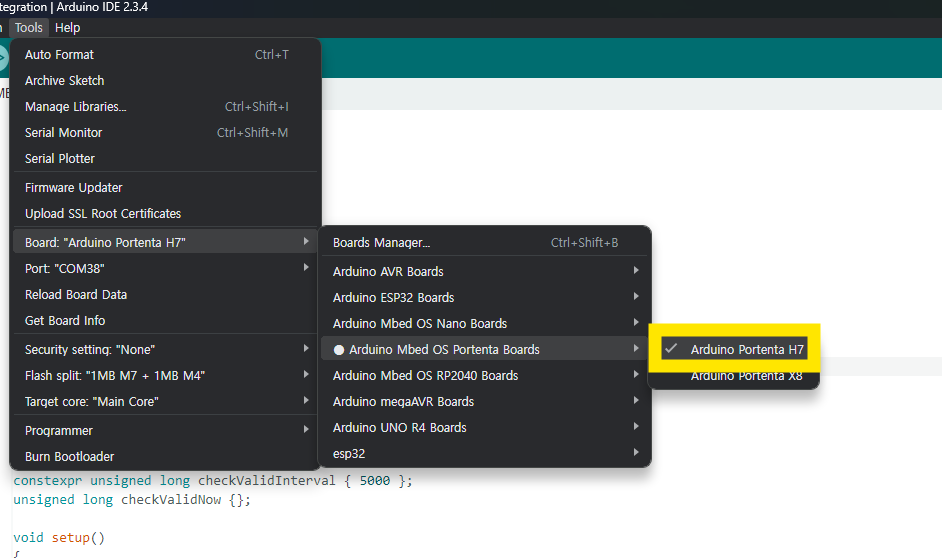The height and width of the screenshot is (558, 942).
Task: Expand Board "Arduino Portenta H7" submenu
Action: [x=165, y=242]
